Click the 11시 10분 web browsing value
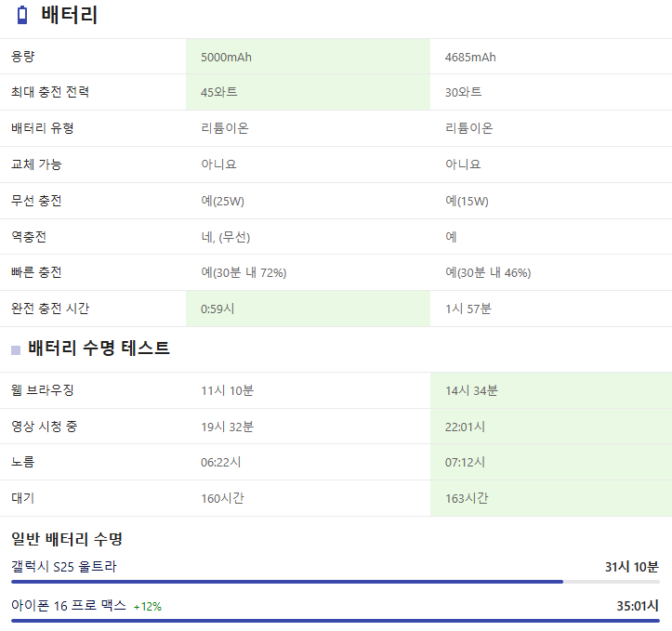The width and height of the screenshot is (672, 631). tap(227, 390)
